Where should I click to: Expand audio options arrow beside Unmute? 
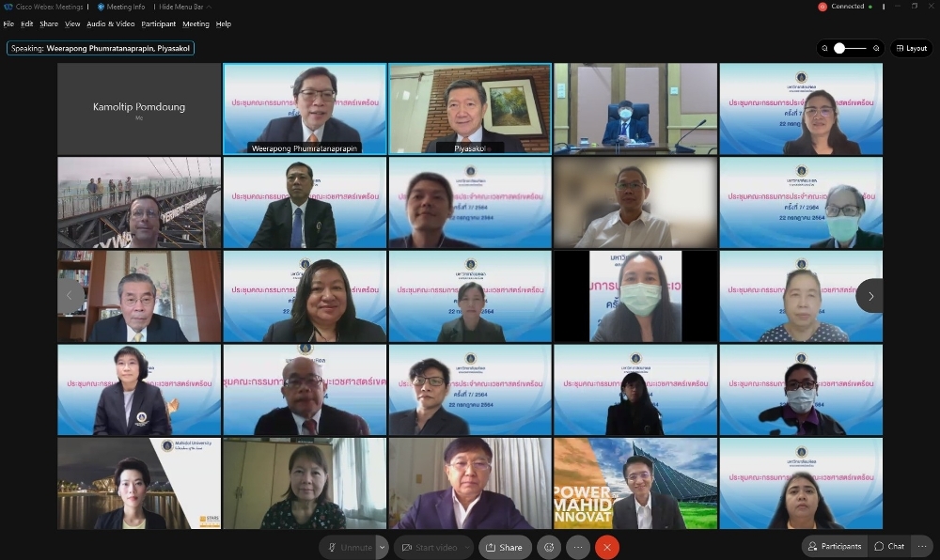click(382, 547)
